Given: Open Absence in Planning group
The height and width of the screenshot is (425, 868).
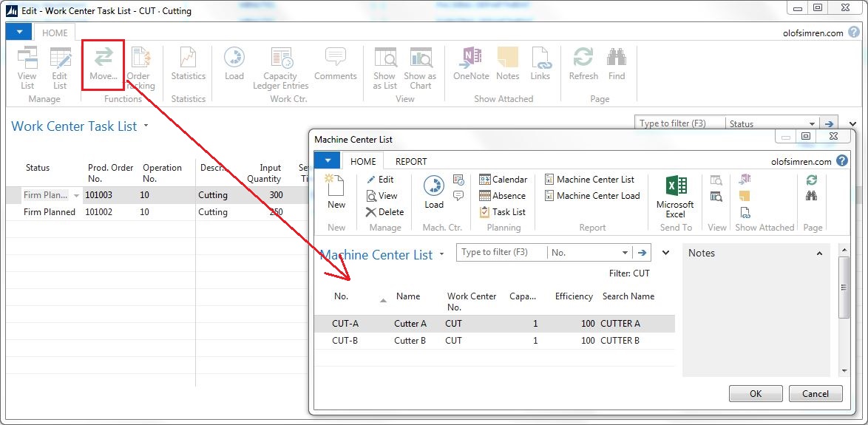Looking at the screenshot, I should point(502,196).
